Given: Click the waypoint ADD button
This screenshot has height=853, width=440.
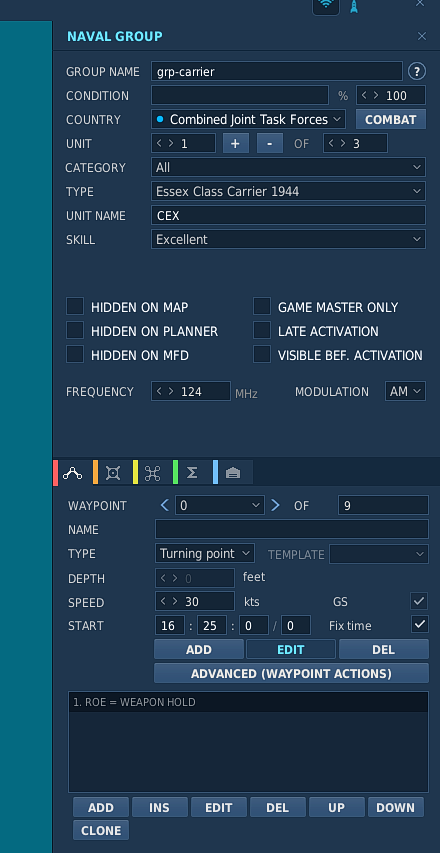Looking at the screenshot, I should pyautogui.click(x=199, y=649).
